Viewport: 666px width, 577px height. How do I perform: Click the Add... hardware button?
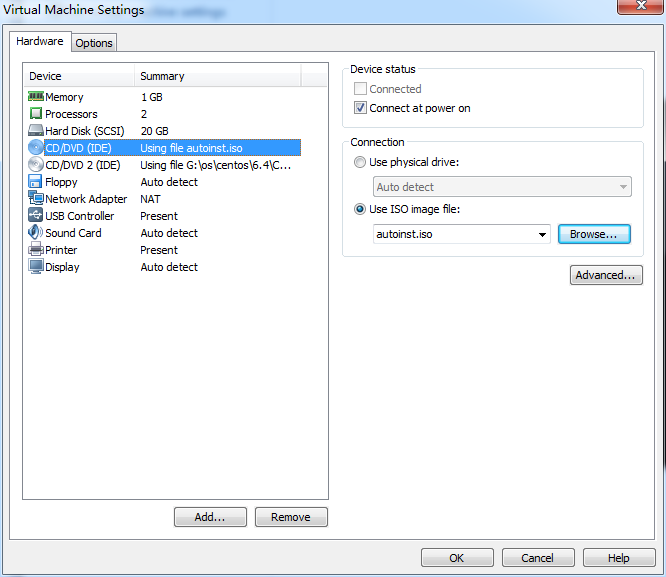210,517
